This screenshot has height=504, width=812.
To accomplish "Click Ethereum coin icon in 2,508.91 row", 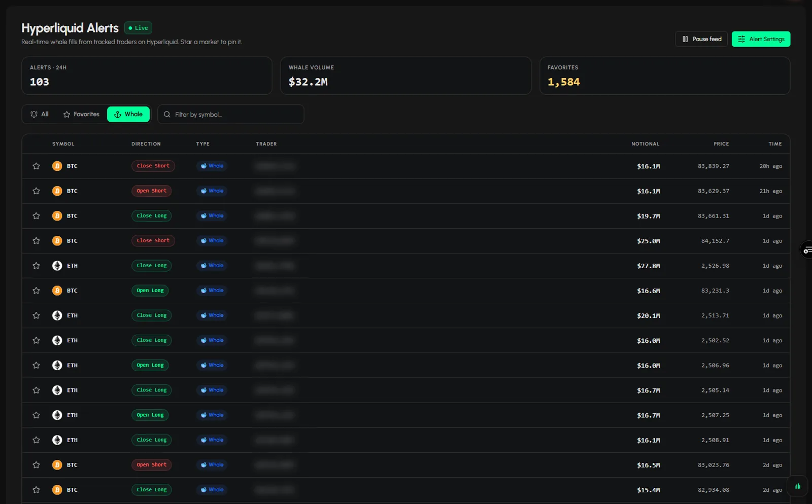I will [57, 440].
